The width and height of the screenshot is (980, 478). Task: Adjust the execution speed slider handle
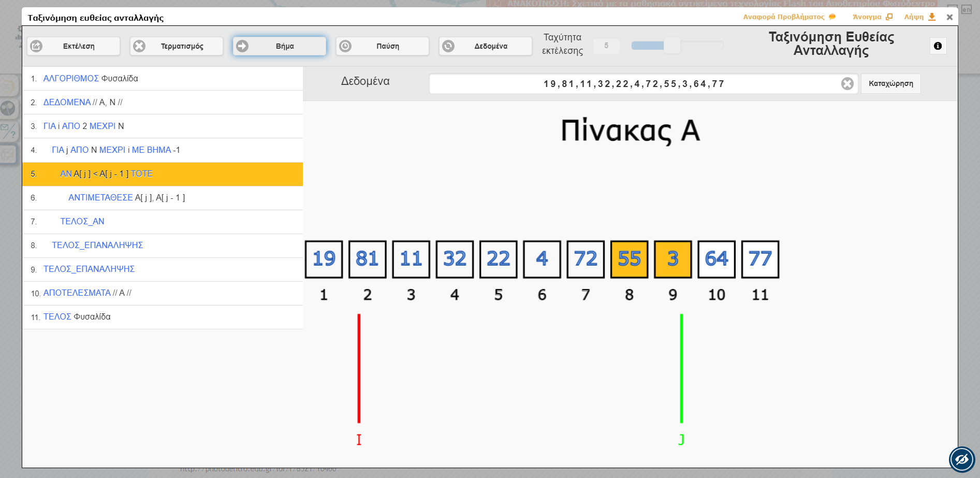tap(672, 46)
